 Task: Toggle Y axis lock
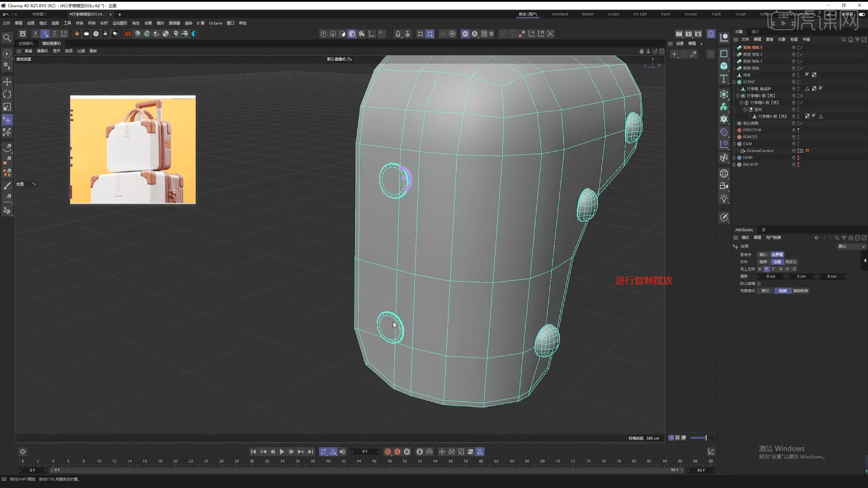45,34
